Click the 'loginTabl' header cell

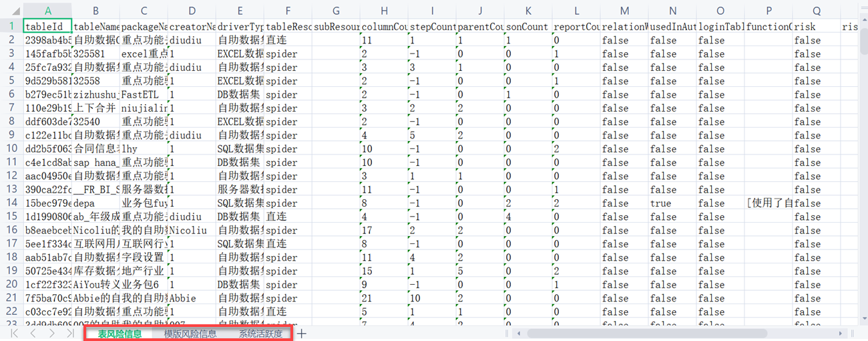coord(720,26)
